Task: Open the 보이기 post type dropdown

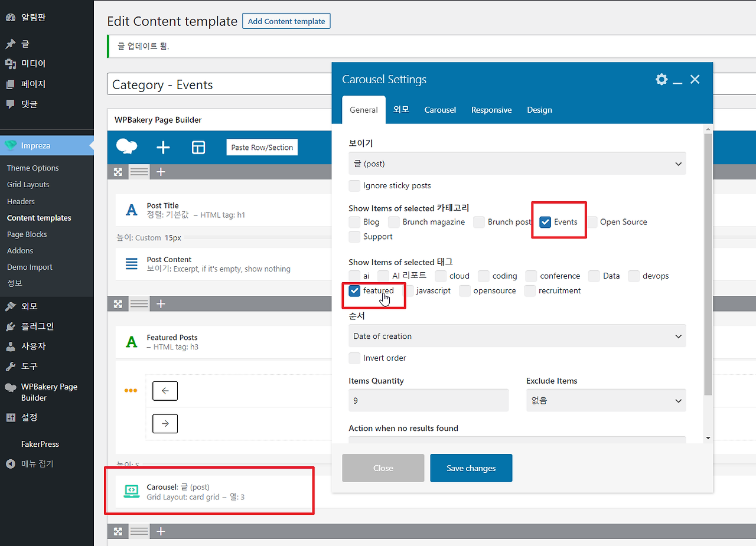Action: pos(517,164)
